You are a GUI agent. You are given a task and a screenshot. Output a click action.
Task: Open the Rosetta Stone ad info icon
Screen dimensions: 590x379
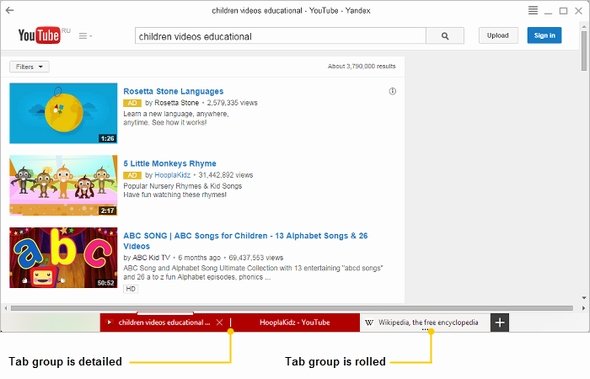pyautogui.click(x=392, y=91)
